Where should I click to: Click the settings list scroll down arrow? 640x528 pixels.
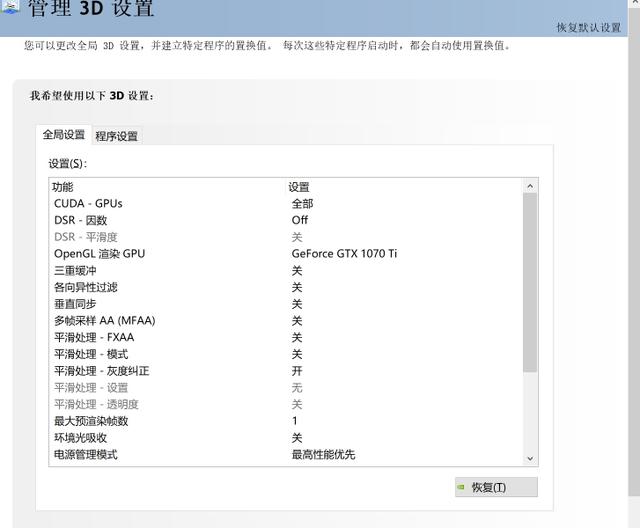point(530,458)
